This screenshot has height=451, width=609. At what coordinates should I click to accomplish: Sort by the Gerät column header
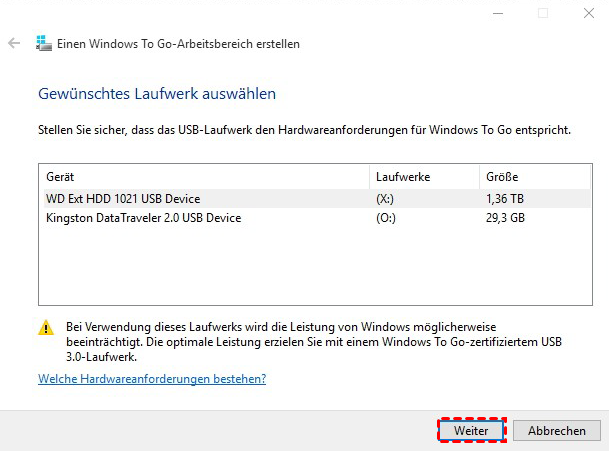pyautogui.click(x=204, y=177)
